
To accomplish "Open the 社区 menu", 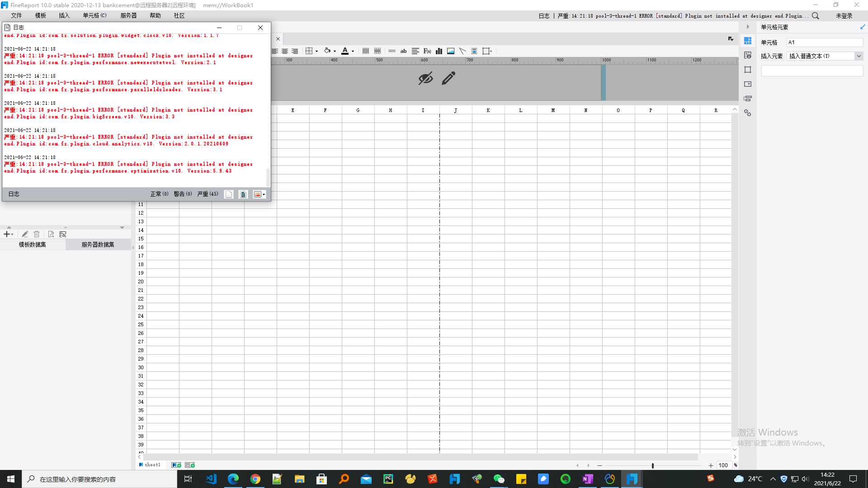I will [x=179, y=16].
